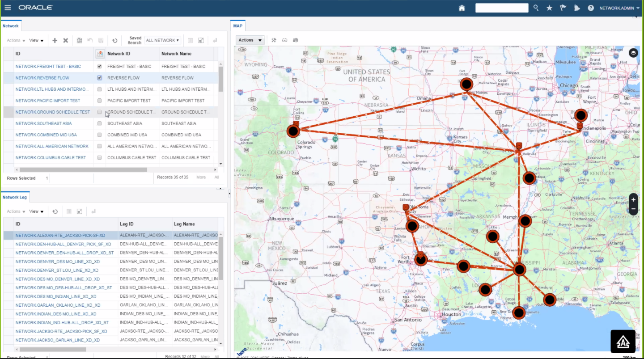Open the map Actions dropdown
The width and height of the screenshot is (644, 359).
tap(250, 40)
